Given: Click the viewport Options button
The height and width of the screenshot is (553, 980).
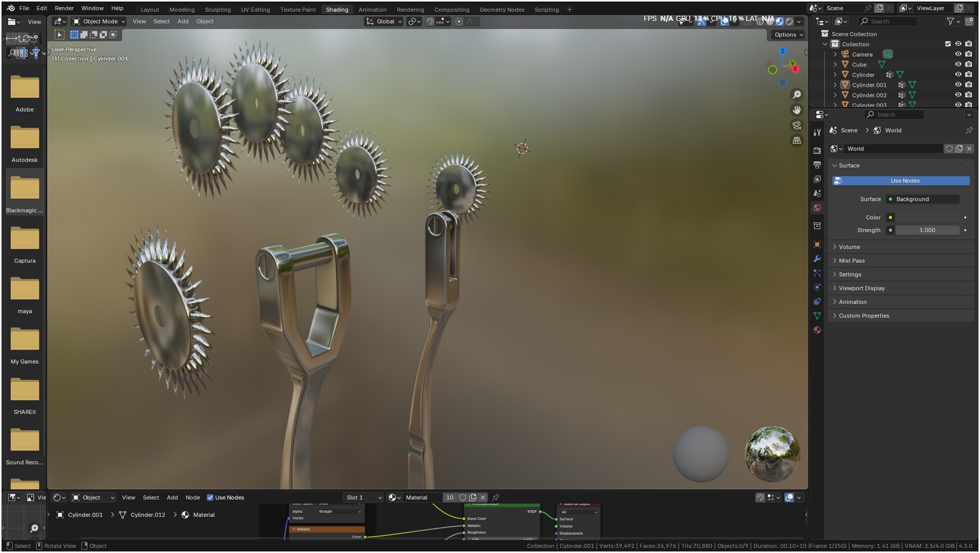Looking at the screenshot, I should tap(788, 35).
